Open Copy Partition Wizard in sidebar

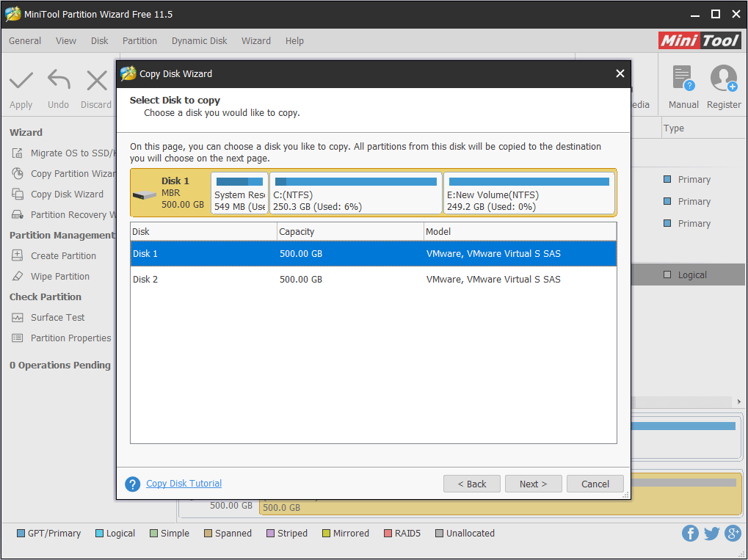coord(63,174)
